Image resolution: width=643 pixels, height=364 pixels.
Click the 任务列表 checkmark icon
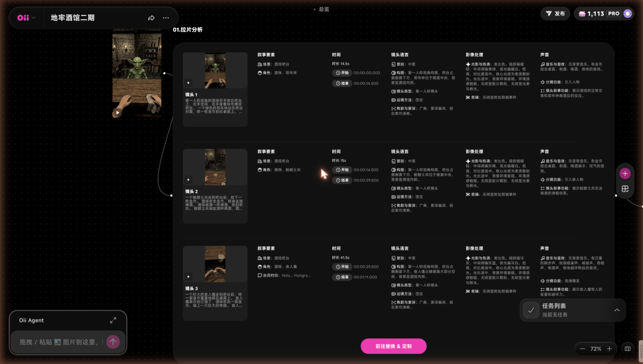pos(531,310)
